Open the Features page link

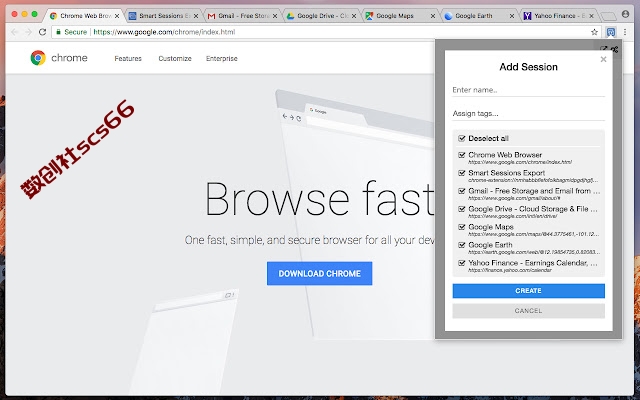click(128, 58)
